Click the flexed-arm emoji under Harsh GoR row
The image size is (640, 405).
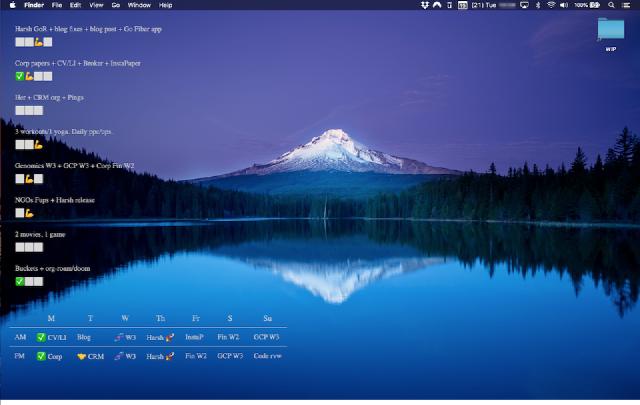pyautogui.click(x=38, y=42)
